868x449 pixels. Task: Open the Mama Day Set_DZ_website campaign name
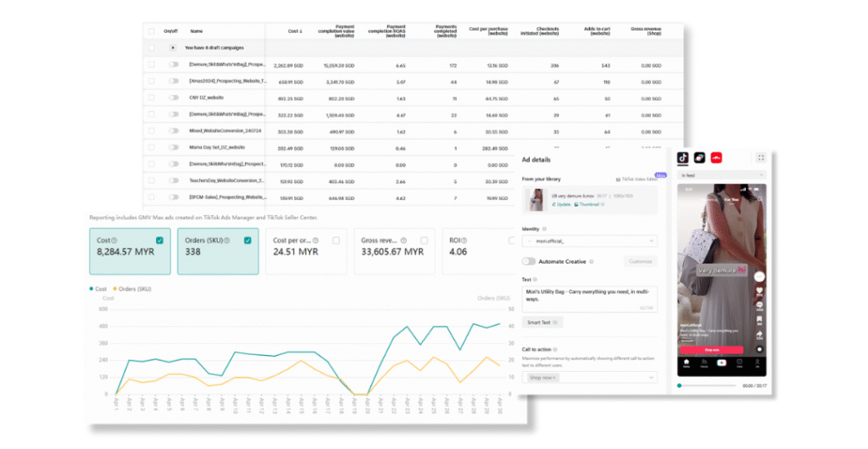coord(217,147)
